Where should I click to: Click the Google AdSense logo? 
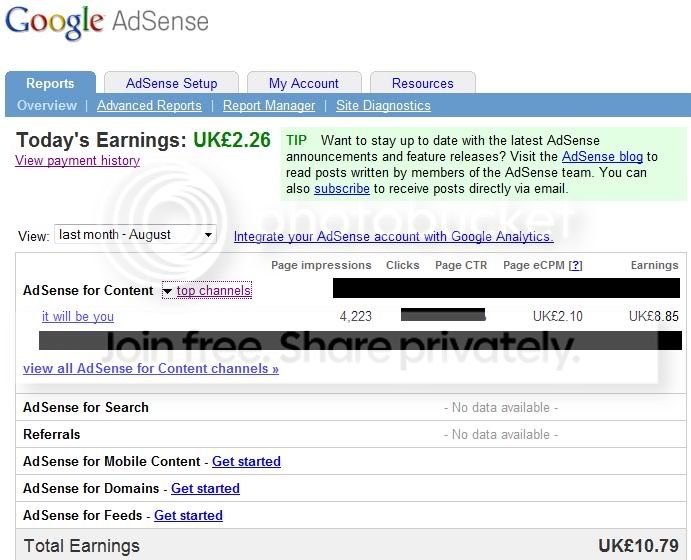107,22
